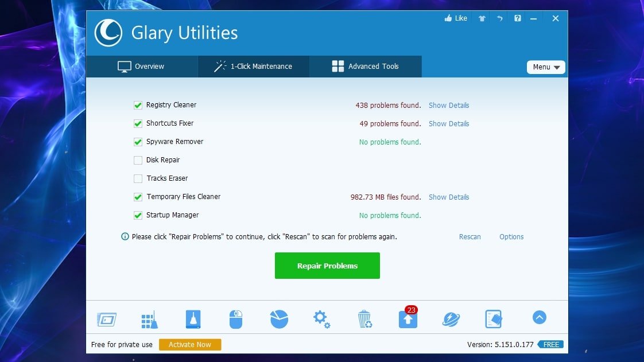Click Startup Manager's 'No problems found.' text

coord(390,216)
